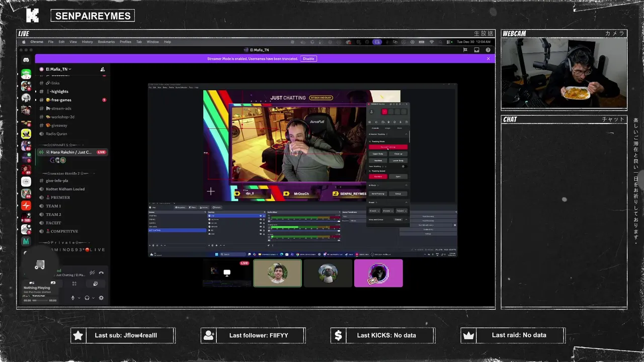Open the free-games channel
Screen dimensions: 644x362
point(71,100)
